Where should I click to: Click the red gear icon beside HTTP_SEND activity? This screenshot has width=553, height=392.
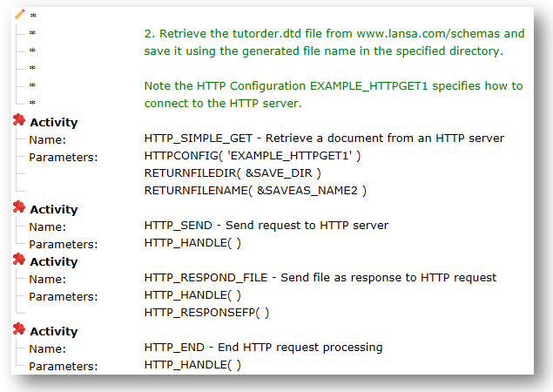pyautogui.click(x=19, y=208)
